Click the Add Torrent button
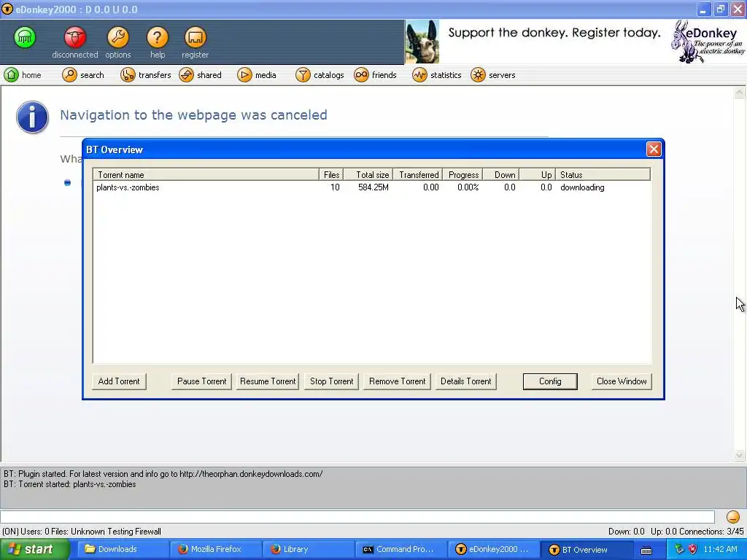Image resolution: width=747 pixels, height=560 pixels. (119, 381)
